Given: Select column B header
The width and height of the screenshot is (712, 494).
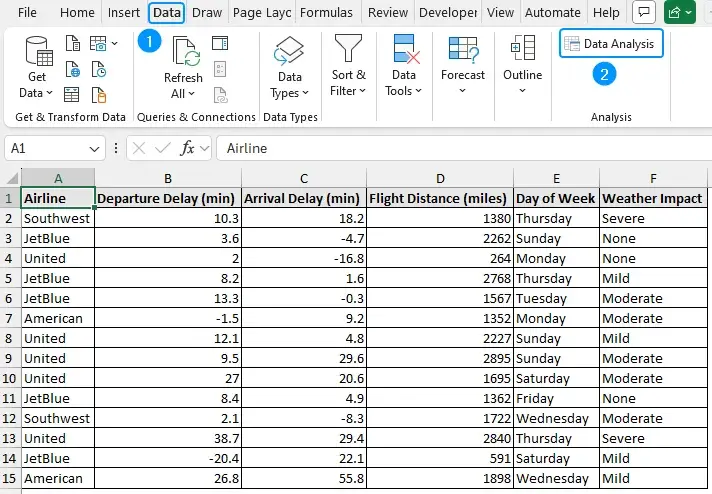Looking at the screenshot, I should [168, 178].
